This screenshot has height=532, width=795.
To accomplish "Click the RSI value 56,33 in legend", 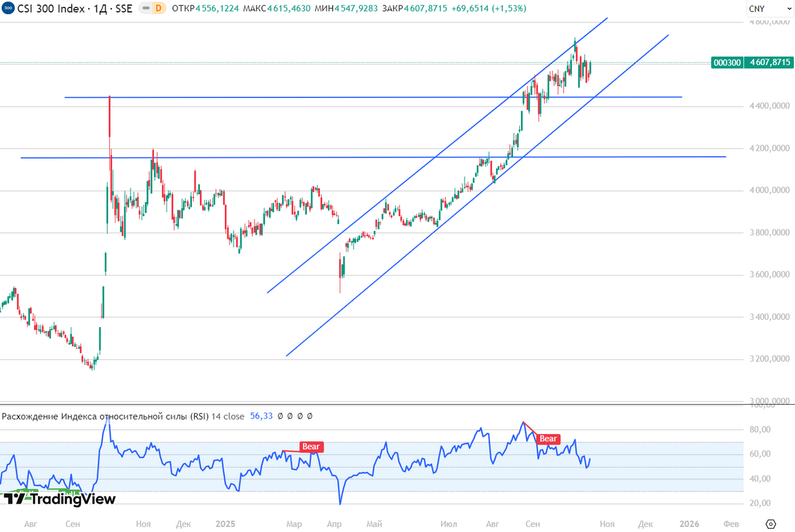I will click(261, 417).
